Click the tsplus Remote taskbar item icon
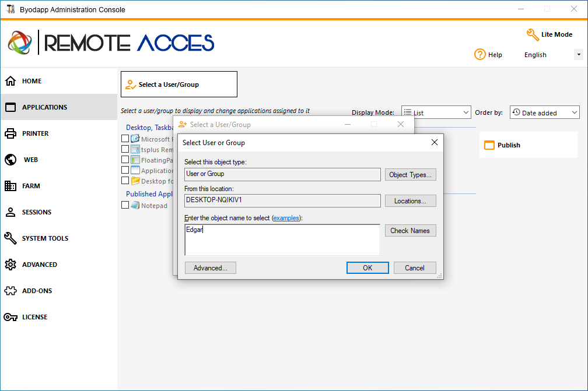588x391 pixels. [x=135, y=149]
